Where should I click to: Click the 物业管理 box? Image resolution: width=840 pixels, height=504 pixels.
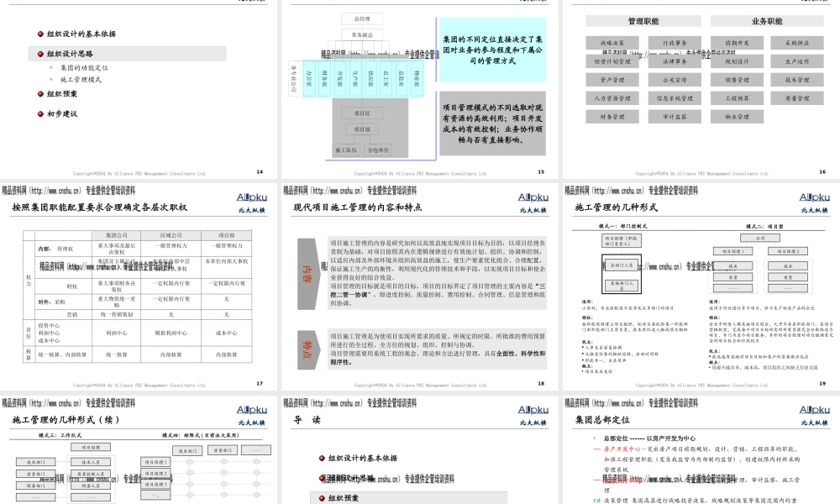coord(737,116)
